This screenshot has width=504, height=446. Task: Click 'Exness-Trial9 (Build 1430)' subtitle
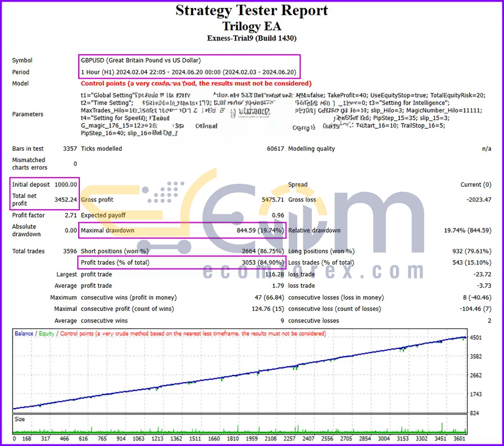[x=251, y=38]
